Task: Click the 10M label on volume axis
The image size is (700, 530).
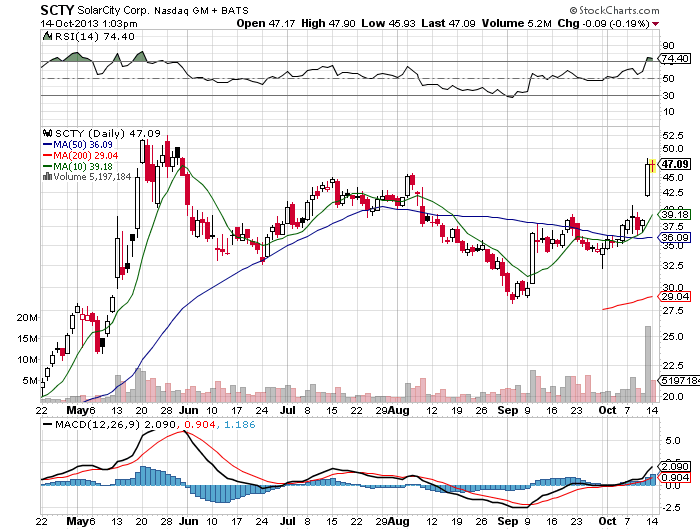Action: [27, 359]
